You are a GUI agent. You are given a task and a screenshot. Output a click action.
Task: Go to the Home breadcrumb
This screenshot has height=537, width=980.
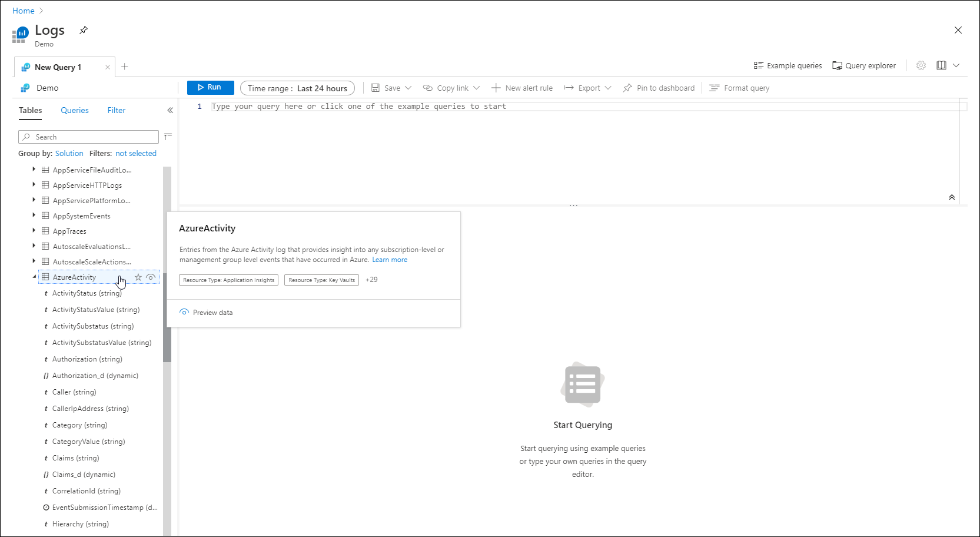(24, 11)
